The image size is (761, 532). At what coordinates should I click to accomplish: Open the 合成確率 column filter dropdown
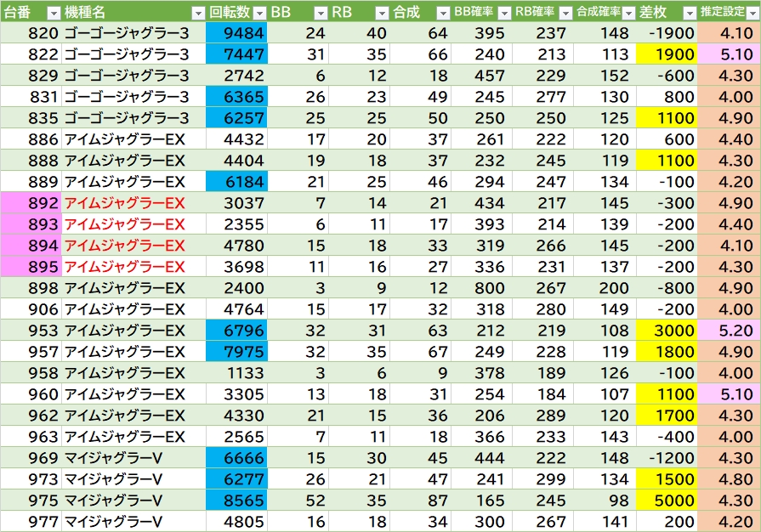pyautogui.click(x=628, y=13)
